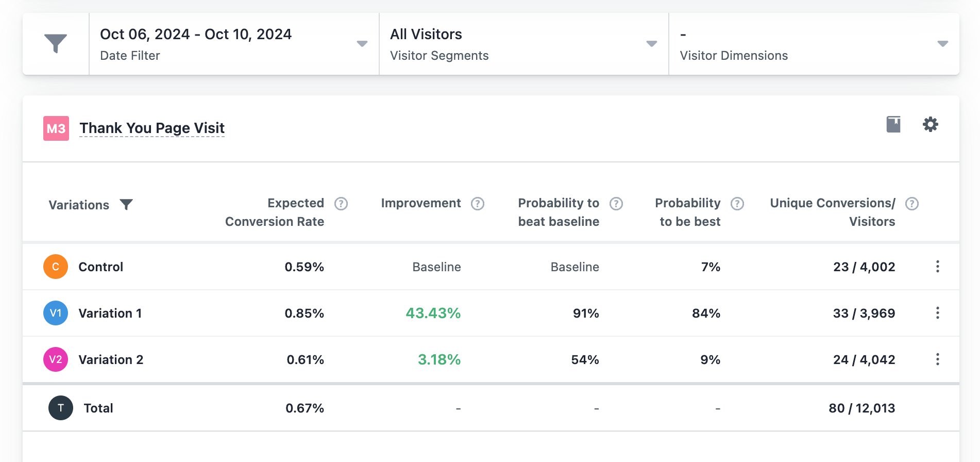Show help for Probability to beat baseline
The height and width of the screenshot is (462, 980).
[x=616, y=204]
